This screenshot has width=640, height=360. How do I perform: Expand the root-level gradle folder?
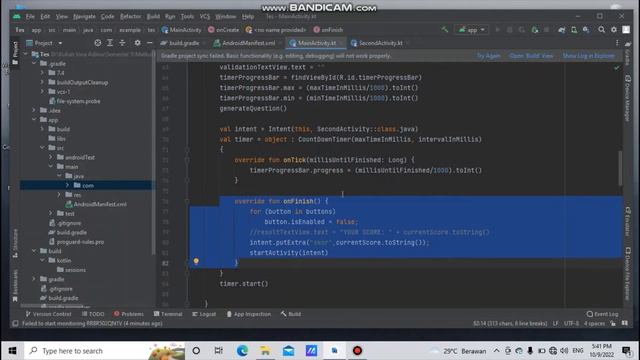point(34,279)
